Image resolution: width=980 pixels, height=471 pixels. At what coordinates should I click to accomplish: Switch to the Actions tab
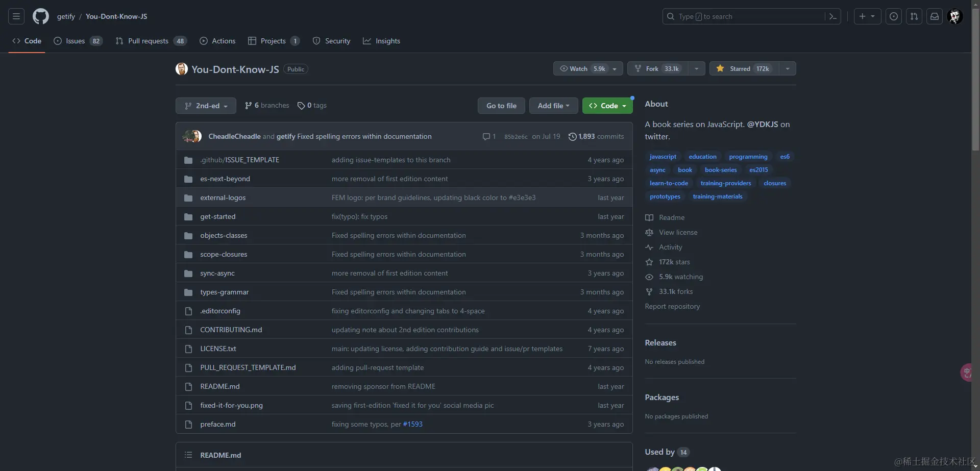[x=217, y=41]
